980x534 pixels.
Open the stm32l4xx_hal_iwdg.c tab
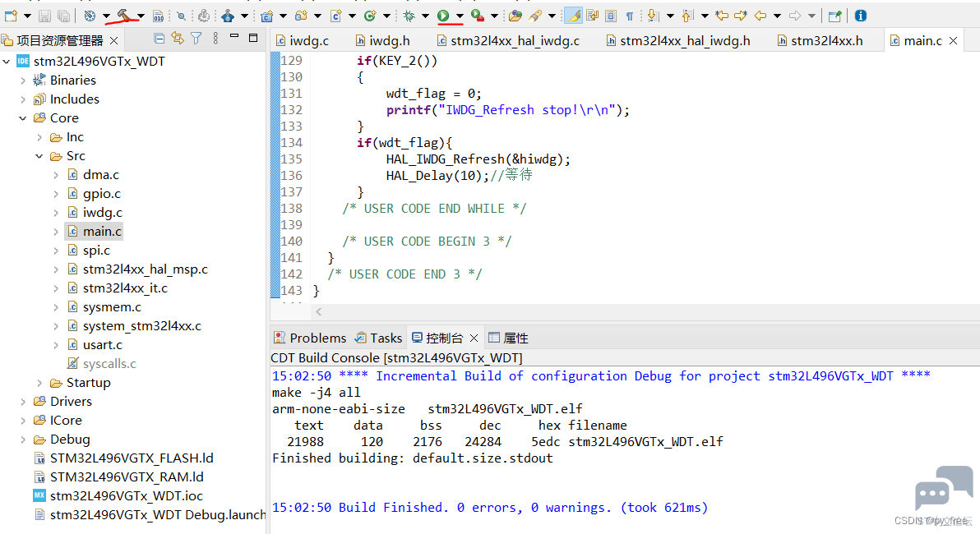tap(507, 40)
